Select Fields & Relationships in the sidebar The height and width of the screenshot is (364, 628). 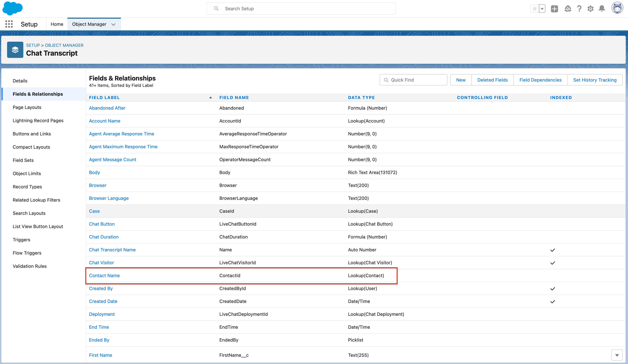click(x=38, y=94)
